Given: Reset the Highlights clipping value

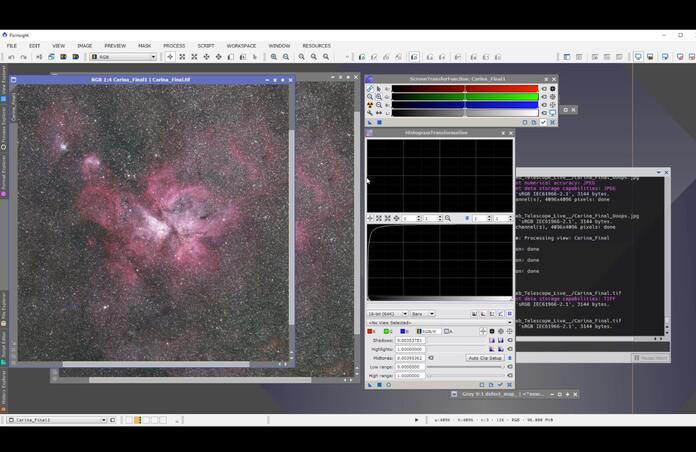Looking at the screenshot, I should [x=510, y=349].
